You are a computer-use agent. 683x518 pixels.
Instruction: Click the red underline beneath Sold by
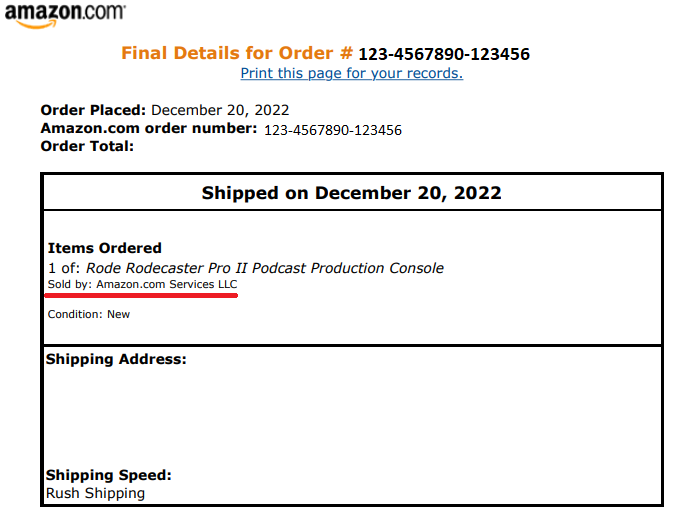coord(141,295)
